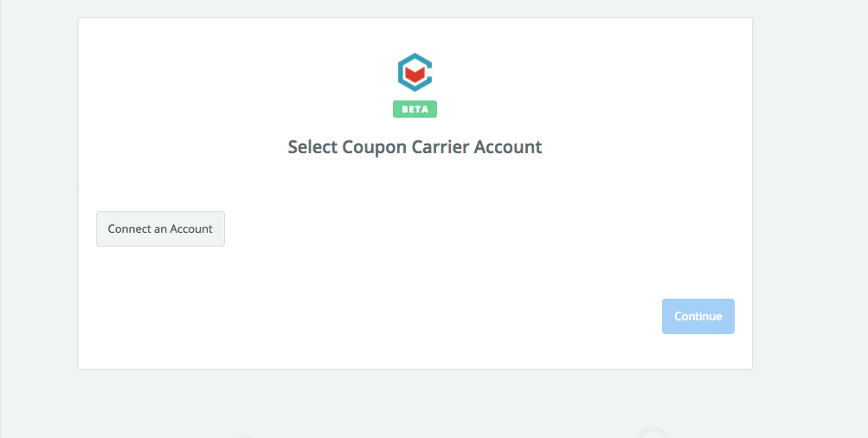Click the blue Continue button
This screenshot has width=868, height=438.
698,316
